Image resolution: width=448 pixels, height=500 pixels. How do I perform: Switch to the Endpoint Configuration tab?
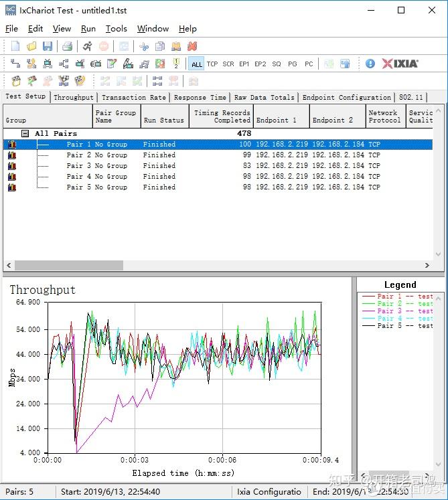(x=346, y=97)
